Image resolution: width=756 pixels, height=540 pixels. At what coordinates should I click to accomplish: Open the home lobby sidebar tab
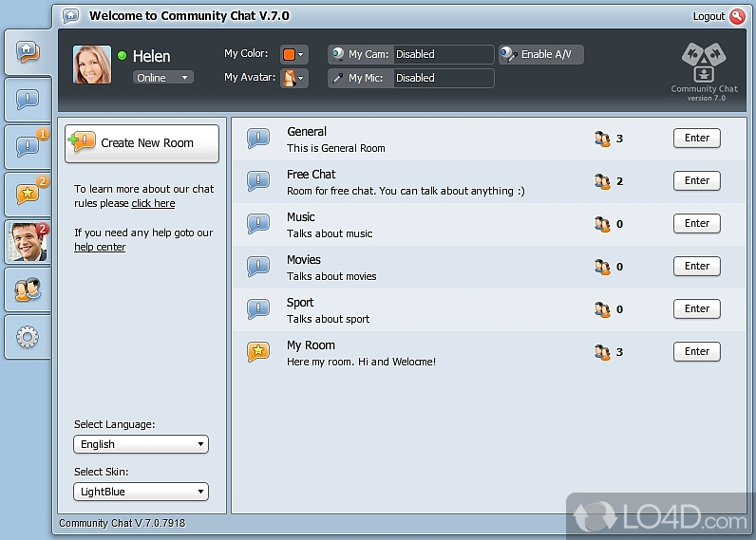tap(28, 51)
